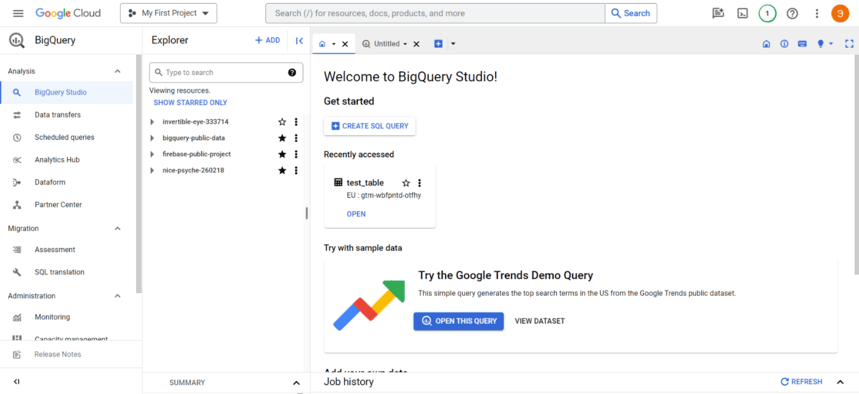Screen dimensions: 859x394
Task: Open the header three-dot settings menu
Action: [817, 14]
